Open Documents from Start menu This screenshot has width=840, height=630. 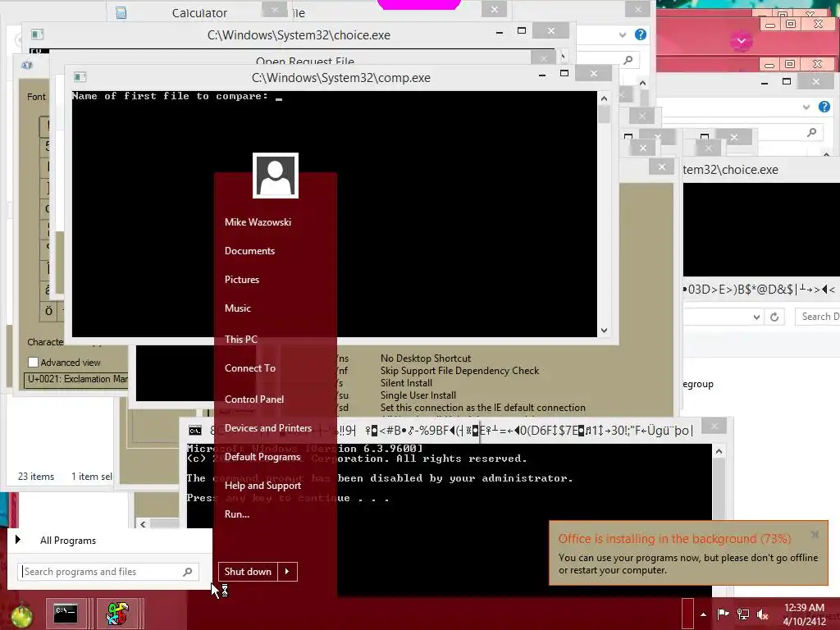249,251
